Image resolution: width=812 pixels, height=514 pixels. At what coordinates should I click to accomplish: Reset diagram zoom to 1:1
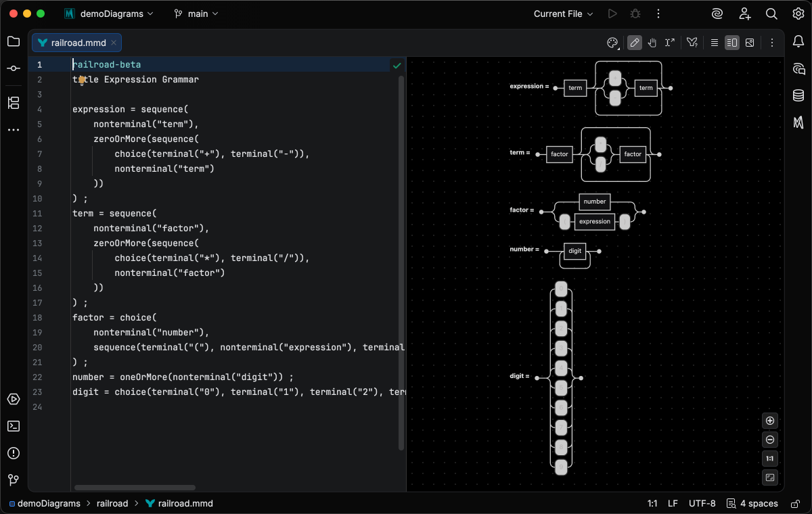[770, 459]
